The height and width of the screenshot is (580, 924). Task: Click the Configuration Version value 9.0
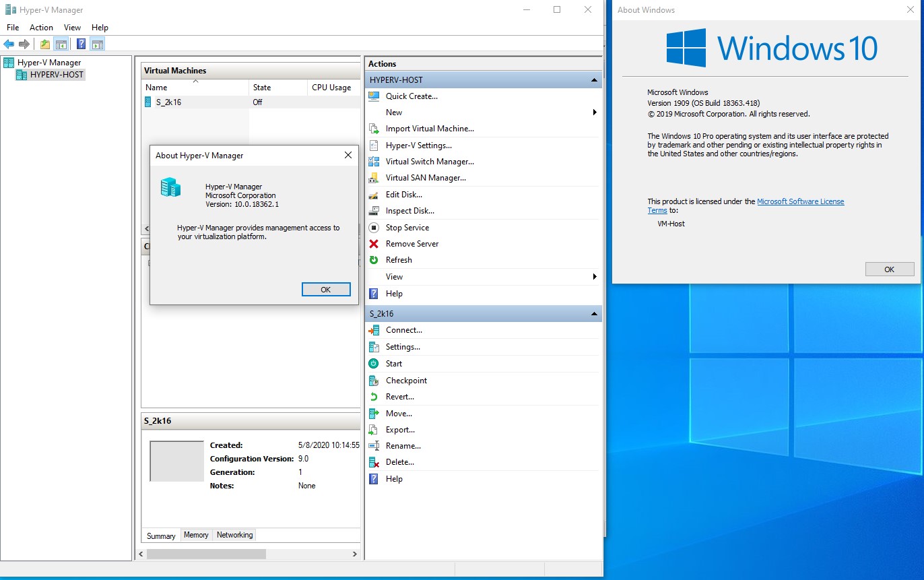[303, 459]
